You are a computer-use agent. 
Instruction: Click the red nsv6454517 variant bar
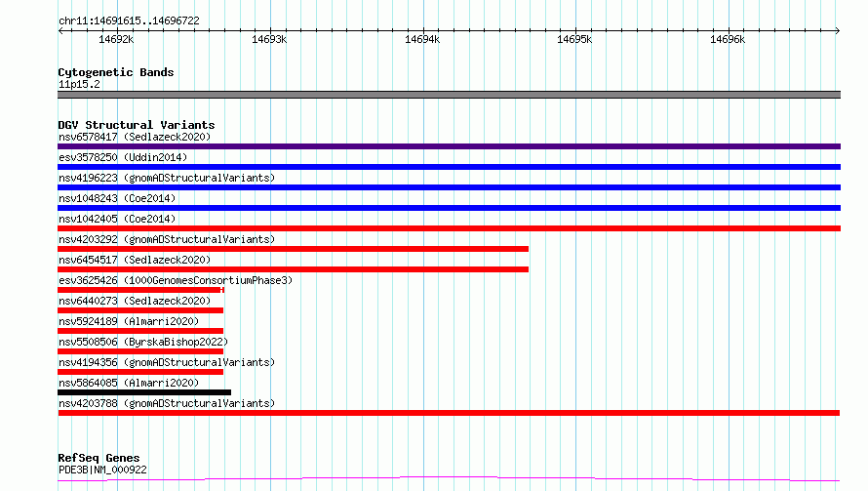(293, 269)
